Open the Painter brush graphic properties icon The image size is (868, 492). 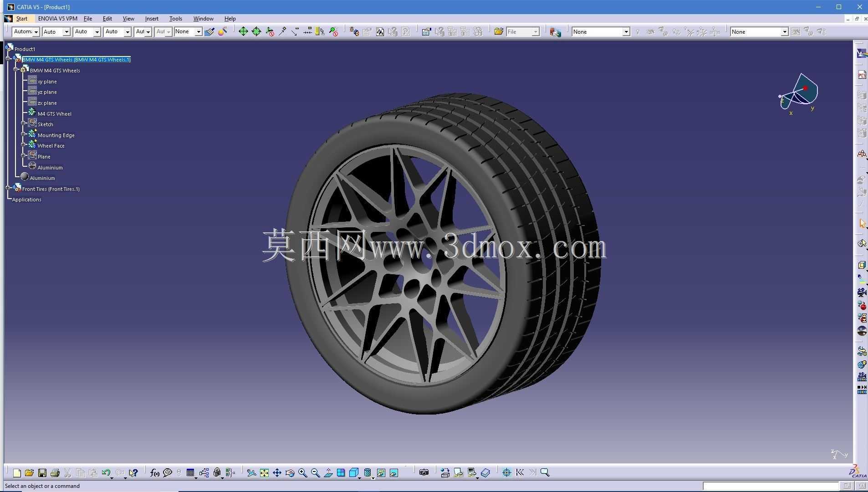(x=209, y=31)
